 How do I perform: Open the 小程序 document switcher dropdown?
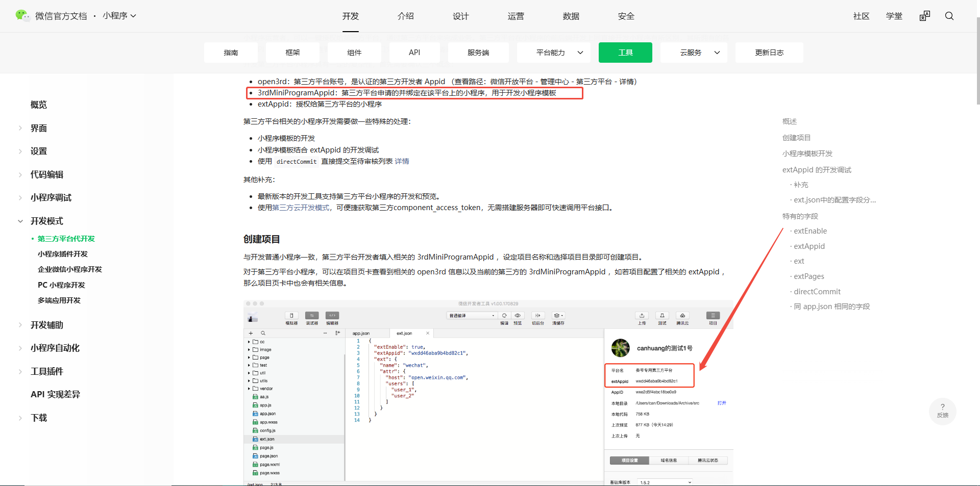[119, 16]
